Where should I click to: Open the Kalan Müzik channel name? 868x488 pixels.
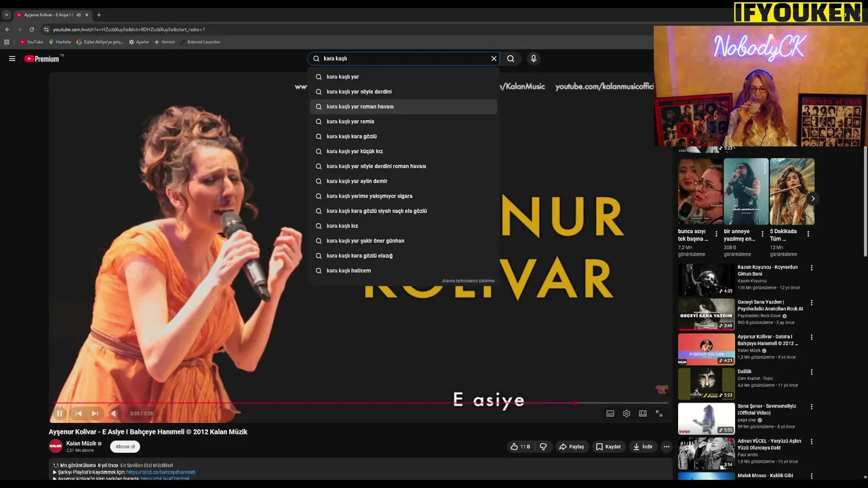coord(81,443)
